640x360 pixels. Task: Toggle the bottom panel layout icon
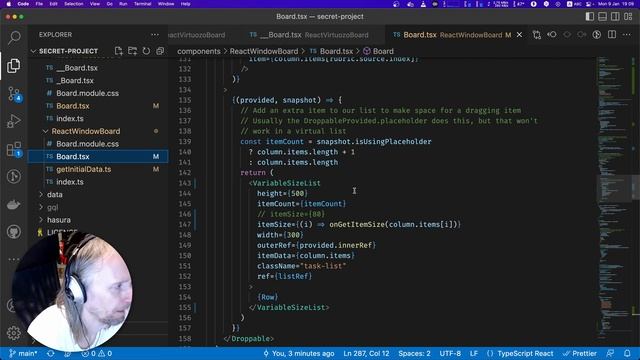click(602, 17)
